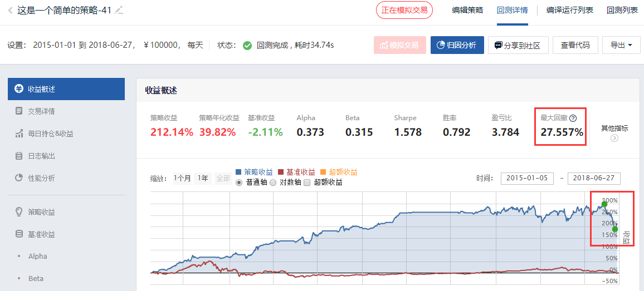The height and width of the screenshot is (291, 644).
Task: Toggle the orange 超额收益 legend item
Action: 339,172
